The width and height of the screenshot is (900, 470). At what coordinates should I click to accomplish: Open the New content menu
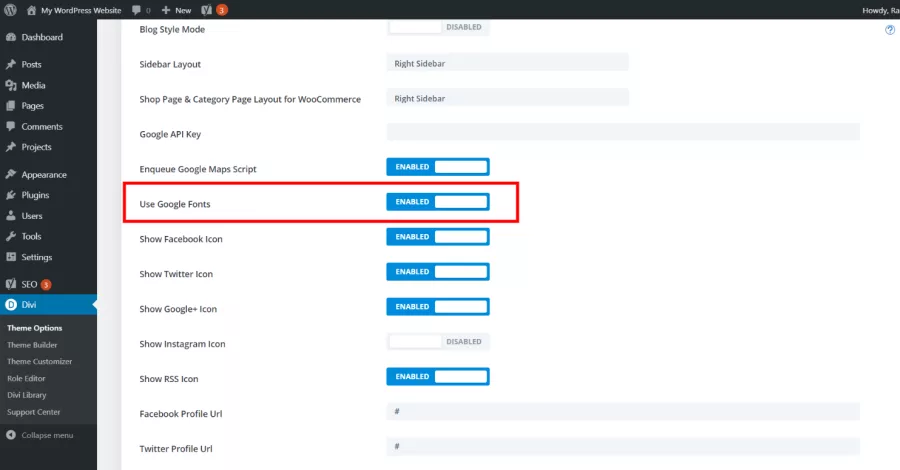[x=176, y=10]
